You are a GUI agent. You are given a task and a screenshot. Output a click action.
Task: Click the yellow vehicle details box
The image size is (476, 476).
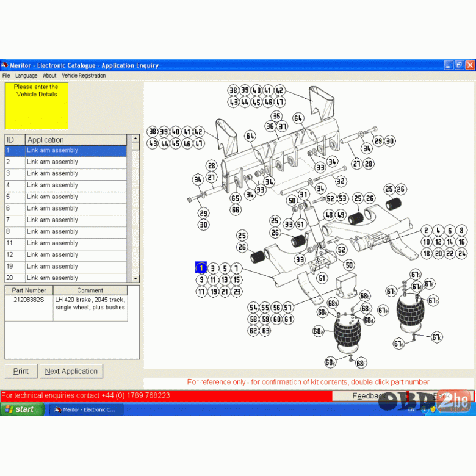[x=37, y=106]
